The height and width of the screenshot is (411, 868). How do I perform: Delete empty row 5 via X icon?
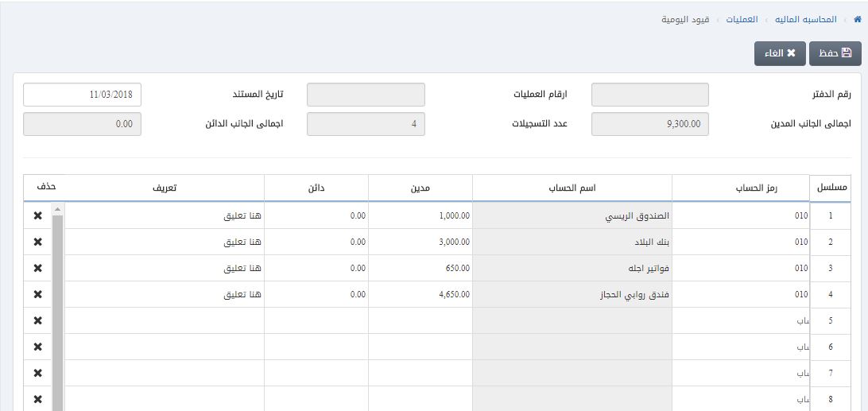point(37,320)
